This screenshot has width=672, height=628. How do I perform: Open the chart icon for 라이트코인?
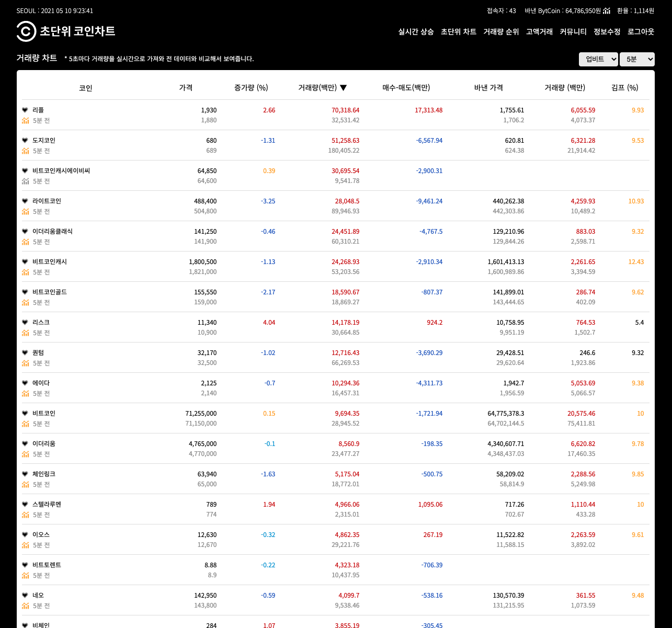pos(25,211)
